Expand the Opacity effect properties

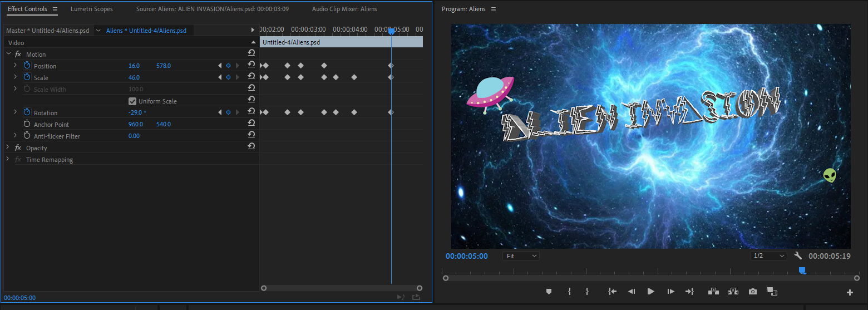tap(8, 148)
